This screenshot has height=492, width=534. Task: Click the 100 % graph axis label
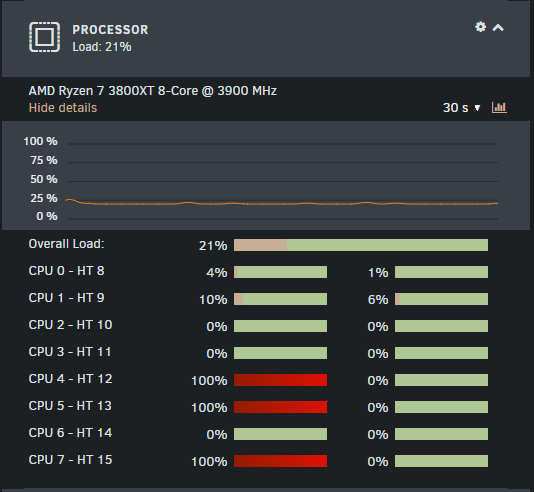point(41,141)
